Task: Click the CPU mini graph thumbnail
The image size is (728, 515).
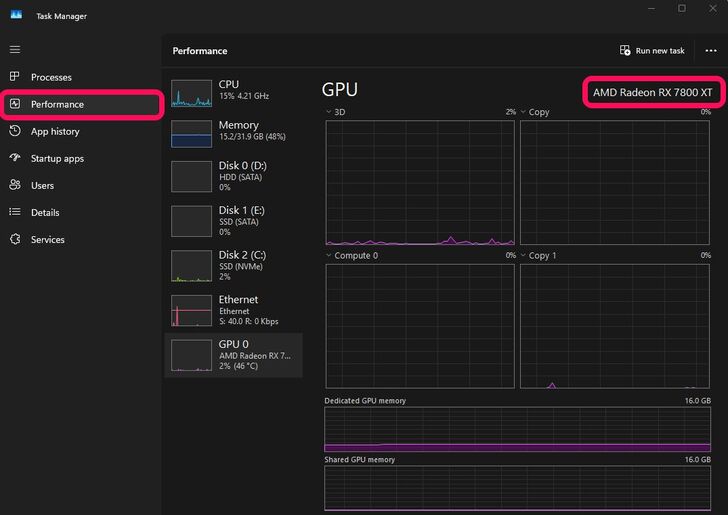Action: (x=191, y=93)
